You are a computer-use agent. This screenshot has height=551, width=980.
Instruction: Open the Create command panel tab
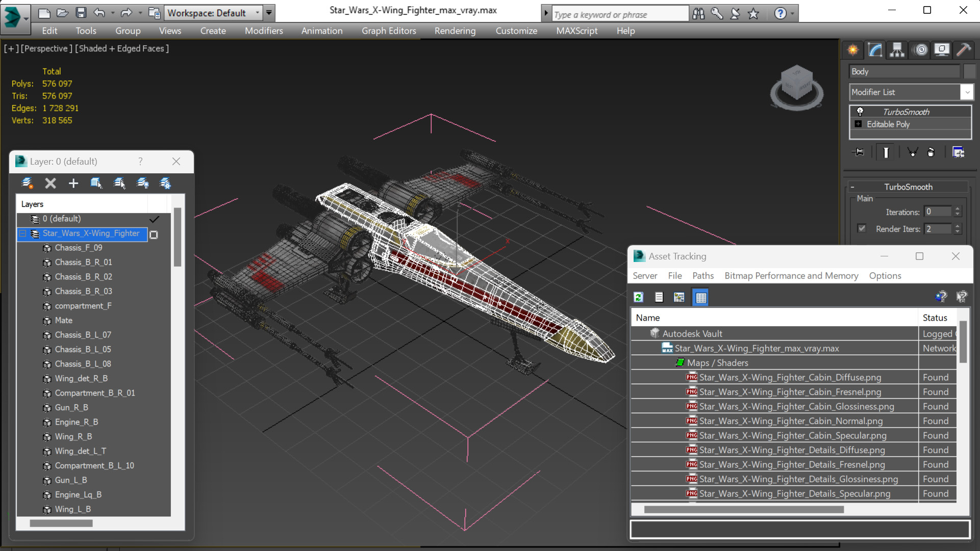click(853, 49)
